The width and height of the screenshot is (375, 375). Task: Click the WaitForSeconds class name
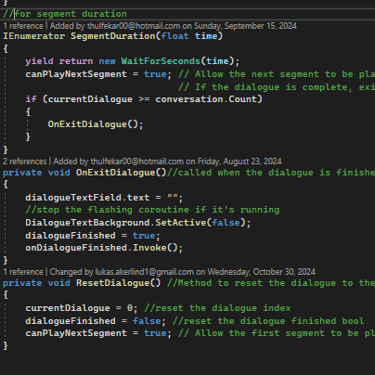tap(161, 61)
